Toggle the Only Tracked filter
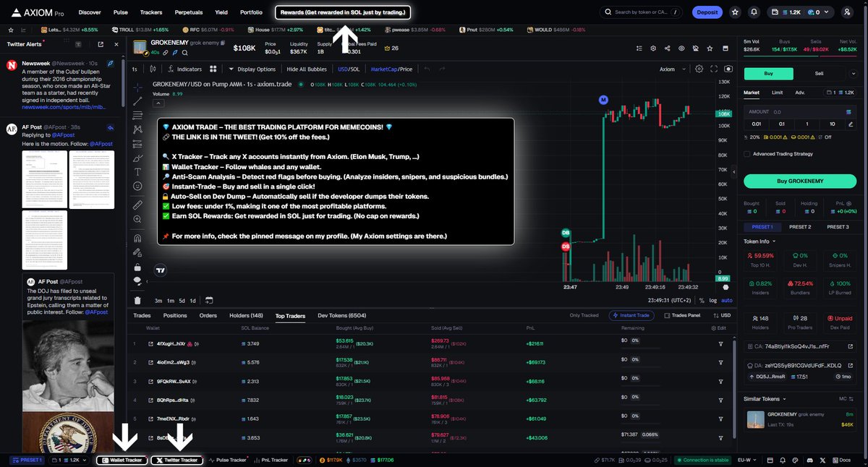Screen dimensions: 868x467 pyautogui.click(x=584, y=316)
